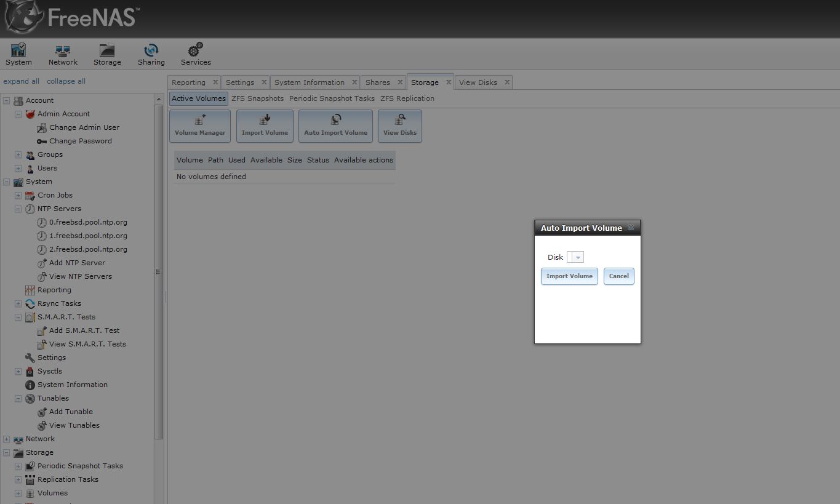Click the Add Tunable icon
Viewport: 840px width, 504px height.
pyautogui.click(x=41, y=412)
